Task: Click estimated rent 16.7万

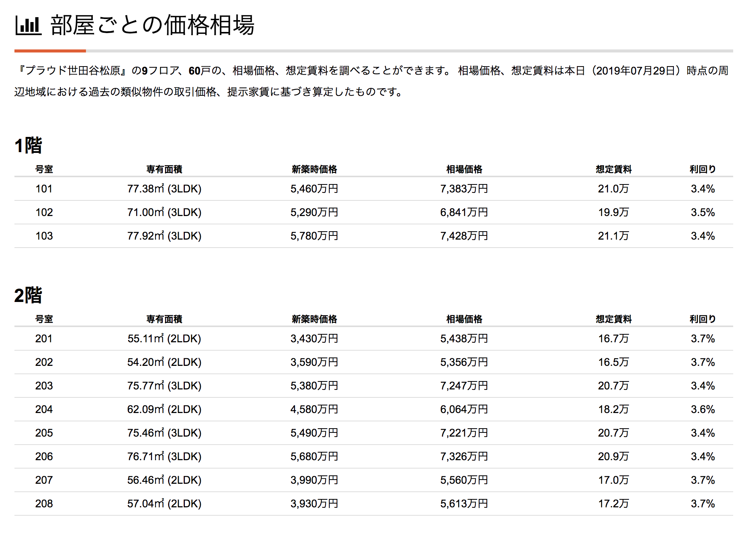Action: coord(613,338)
